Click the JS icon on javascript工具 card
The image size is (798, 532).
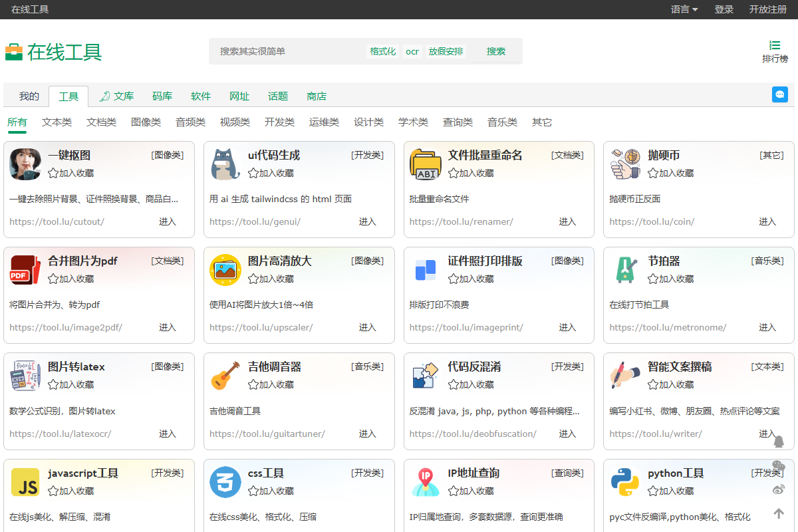(x=25, y=482)
